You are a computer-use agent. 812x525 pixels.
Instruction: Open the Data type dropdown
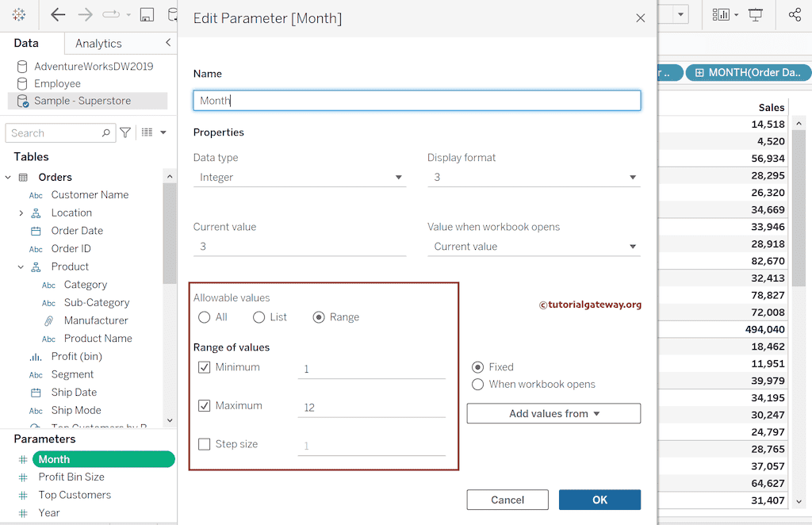coord(300,177)
